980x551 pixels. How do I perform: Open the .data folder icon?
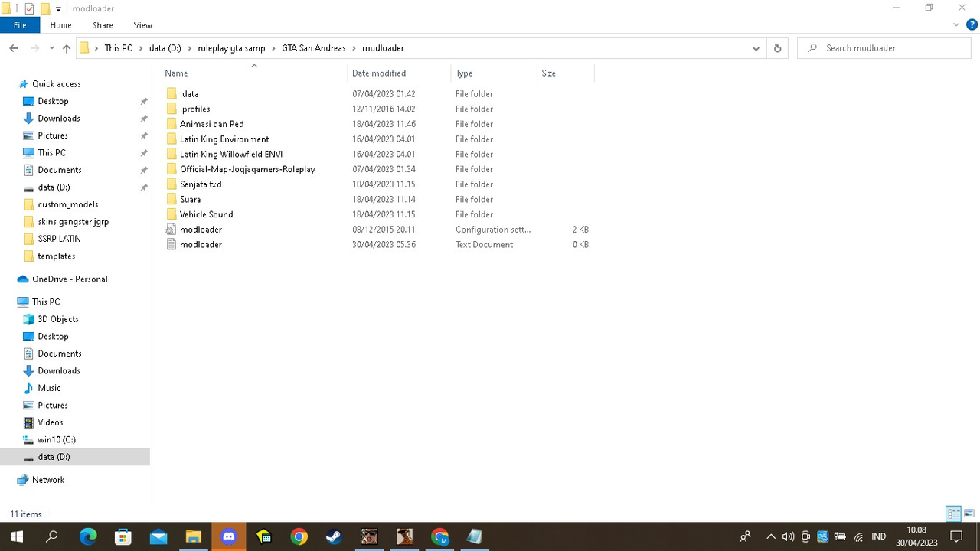tap(171, 94)
